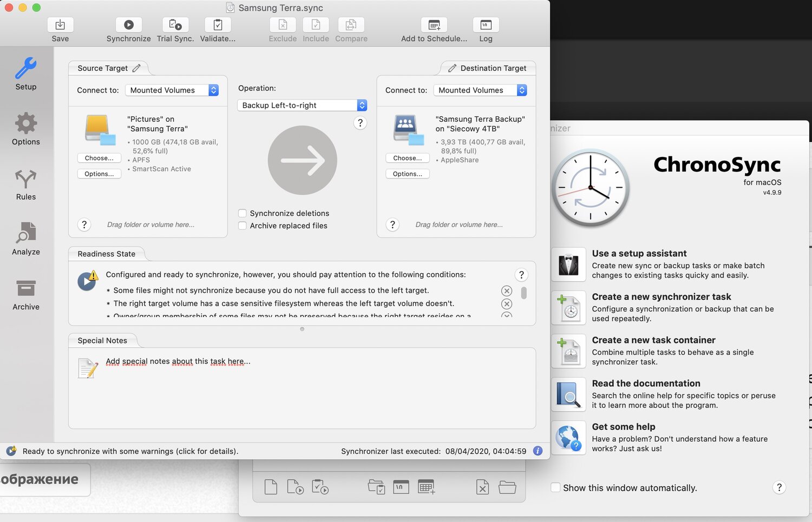Click the status bar ready warning icon
The height and width of the screenshot is (522, 812).
pyautogui.click(x=11, y=451)
